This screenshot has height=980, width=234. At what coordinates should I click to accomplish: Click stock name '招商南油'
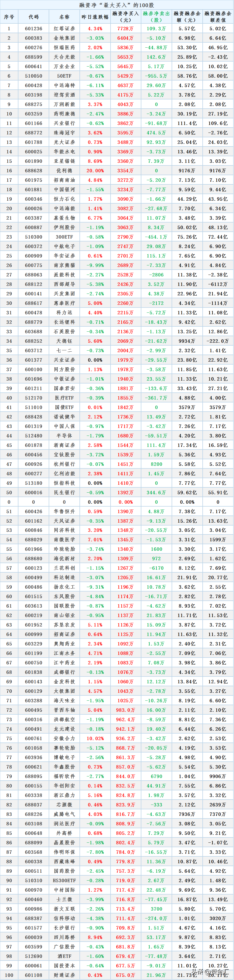click(64, 180)
